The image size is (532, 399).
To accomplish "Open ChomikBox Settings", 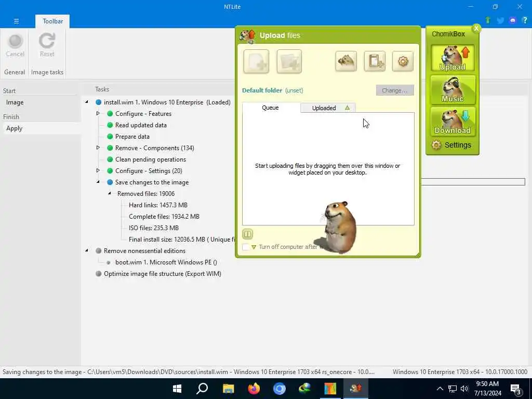I will coord(451,145).
